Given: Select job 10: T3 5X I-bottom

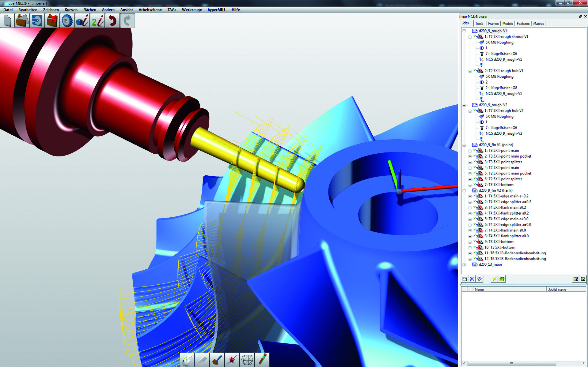Looking at the screenshot, I should [x=500, y=247].
